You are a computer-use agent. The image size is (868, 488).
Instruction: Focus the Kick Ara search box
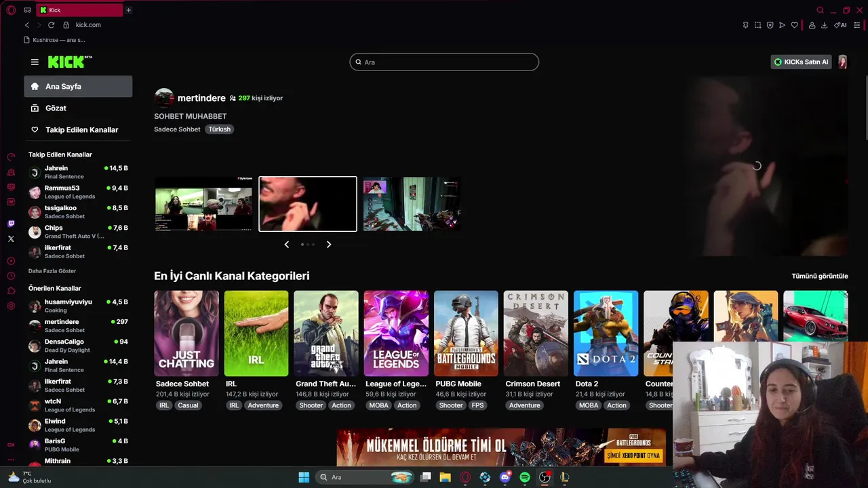click(x=444, y=62)
